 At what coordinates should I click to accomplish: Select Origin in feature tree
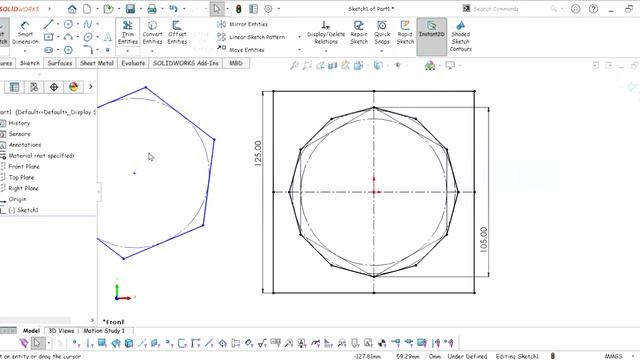pos(17,199)
